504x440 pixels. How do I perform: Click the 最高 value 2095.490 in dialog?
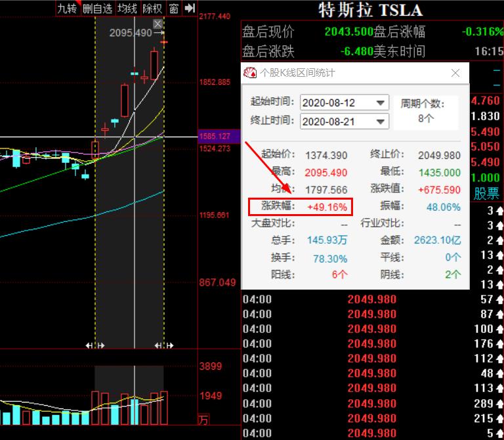pyautogui.click(x=326, y=173)
